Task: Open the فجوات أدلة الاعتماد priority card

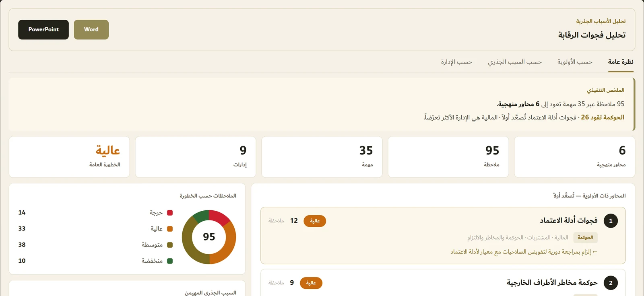Action: click(443, 236)
